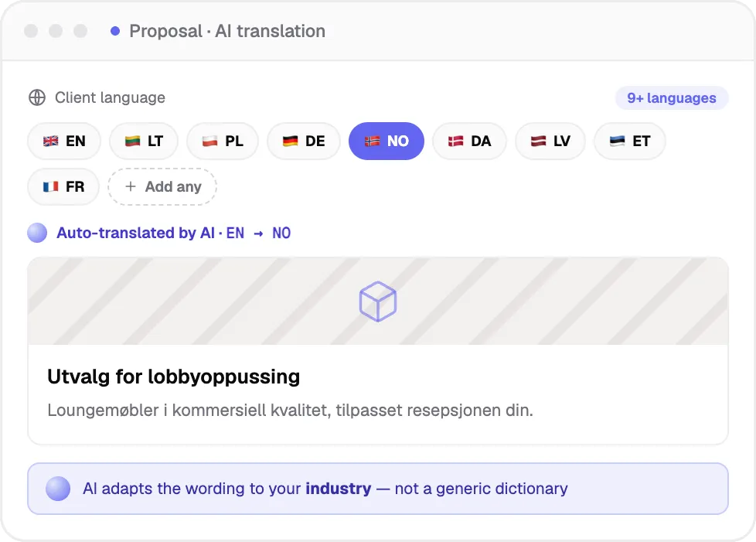Click the Loungemøbler i kommersiell kvalitet description
756x542 pixels.
[290, 411]
